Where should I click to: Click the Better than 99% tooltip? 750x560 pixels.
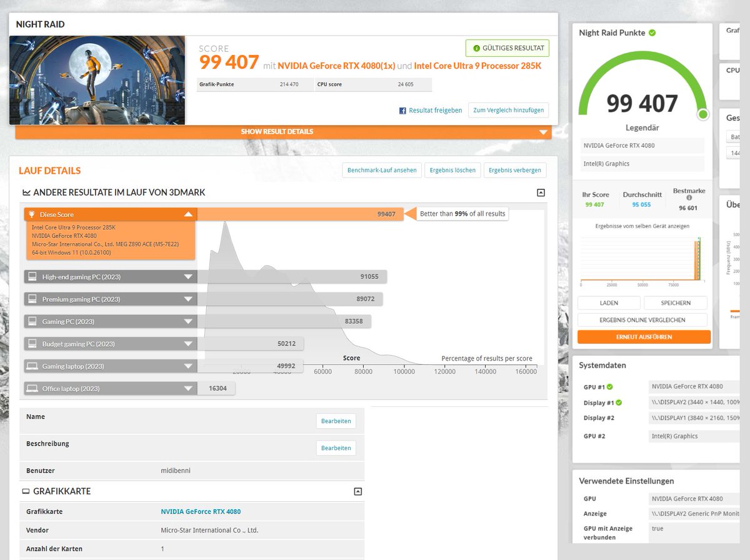point(462,214)
